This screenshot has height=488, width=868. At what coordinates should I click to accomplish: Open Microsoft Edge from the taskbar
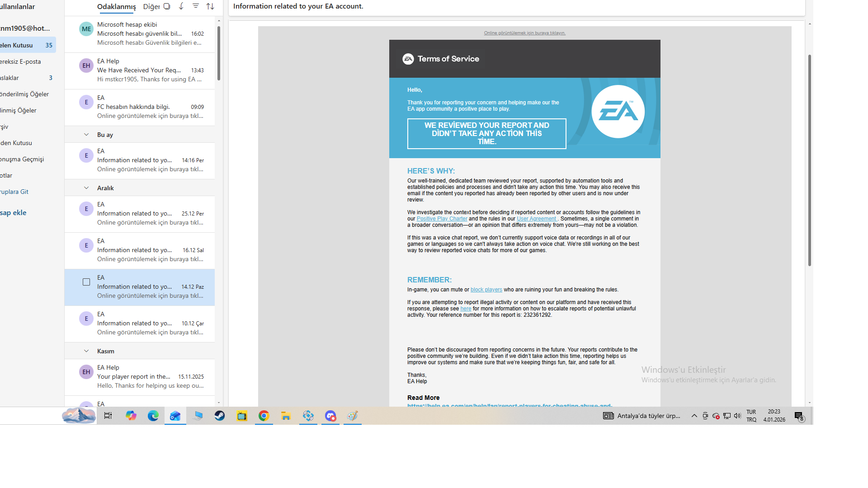click(153, 416)
